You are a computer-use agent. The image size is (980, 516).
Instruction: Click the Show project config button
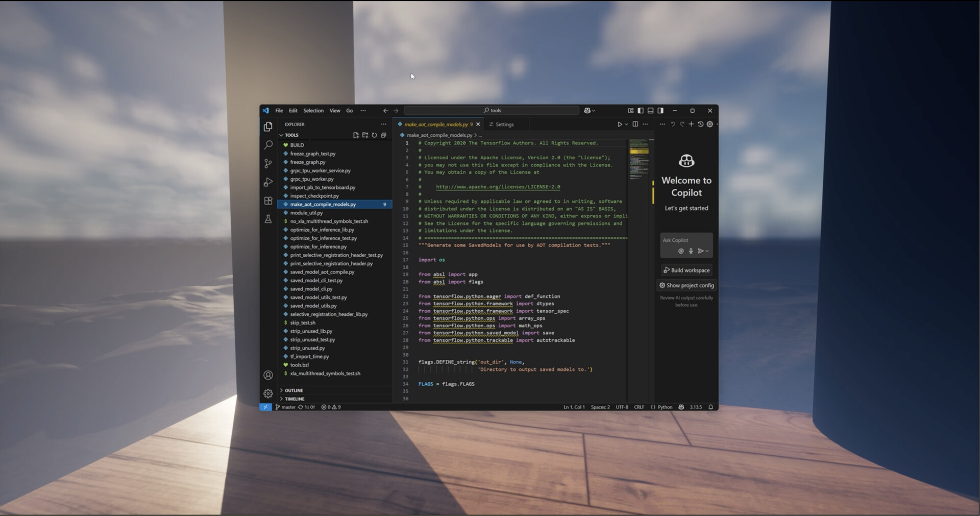click(687, 286)
